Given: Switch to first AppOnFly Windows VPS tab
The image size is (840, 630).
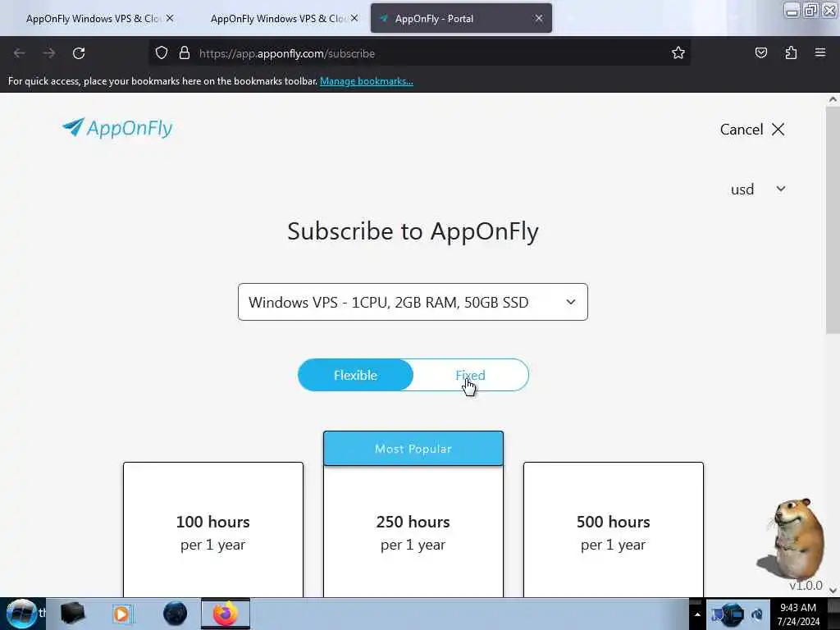Looking at the screenshot, I should click(x=93, y=18).
